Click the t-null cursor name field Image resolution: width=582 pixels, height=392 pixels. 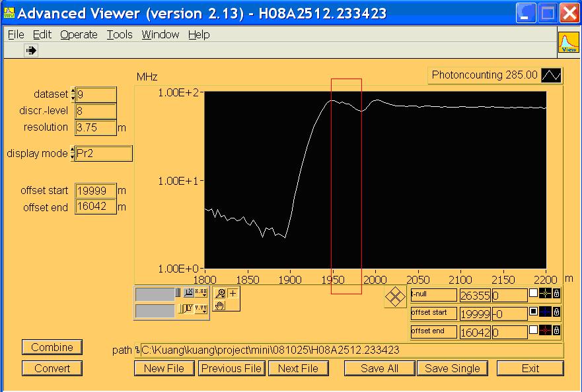(433, 295)
